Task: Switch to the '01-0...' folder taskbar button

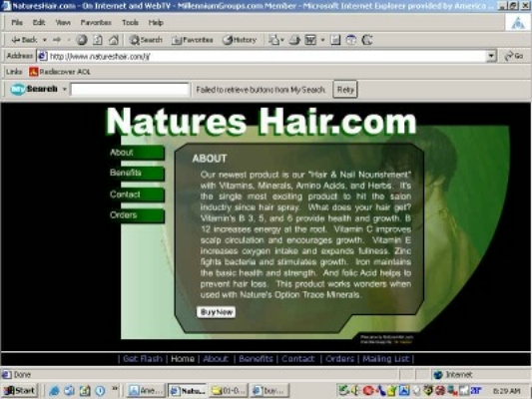Action: (x=229, y=391)
